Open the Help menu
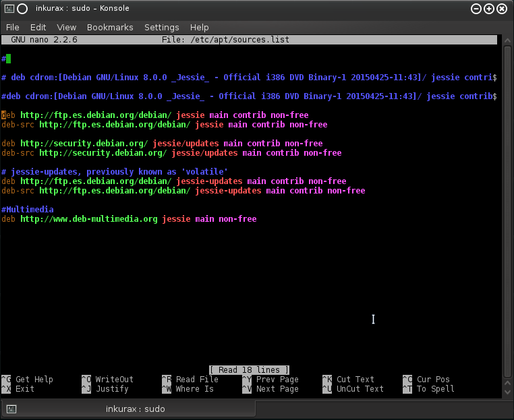Screen dimensions: 514x420 (199, 27)
